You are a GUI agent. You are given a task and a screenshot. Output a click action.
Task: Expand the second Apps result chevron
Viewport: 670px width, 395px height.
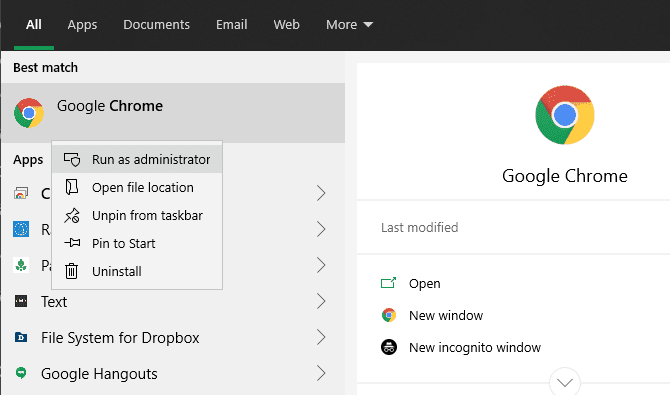(x=321, y=229)
